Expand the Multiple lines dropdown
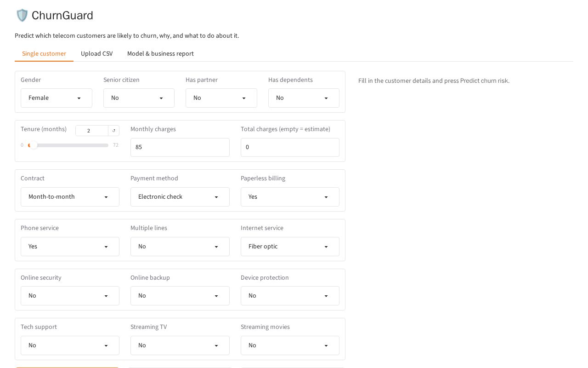The width and height of the screenshot is (588, 368). (x=180, y=247)
